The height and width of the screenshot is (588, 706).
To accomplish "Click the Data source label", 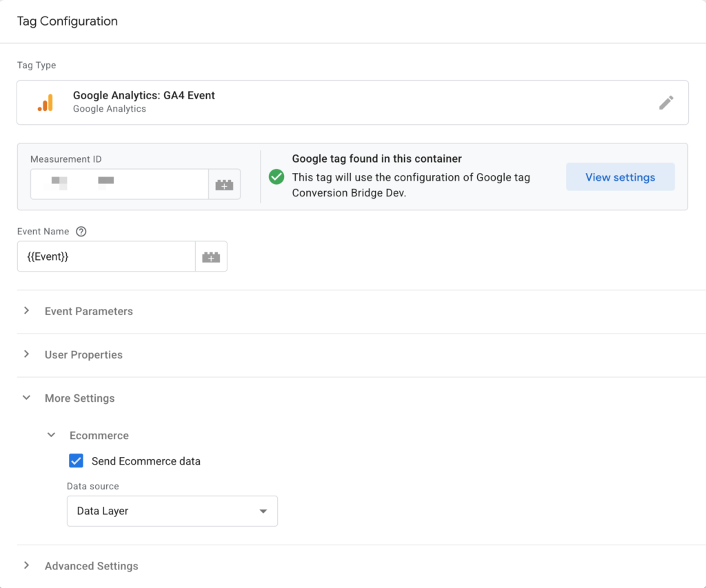I will coord(93,486).
